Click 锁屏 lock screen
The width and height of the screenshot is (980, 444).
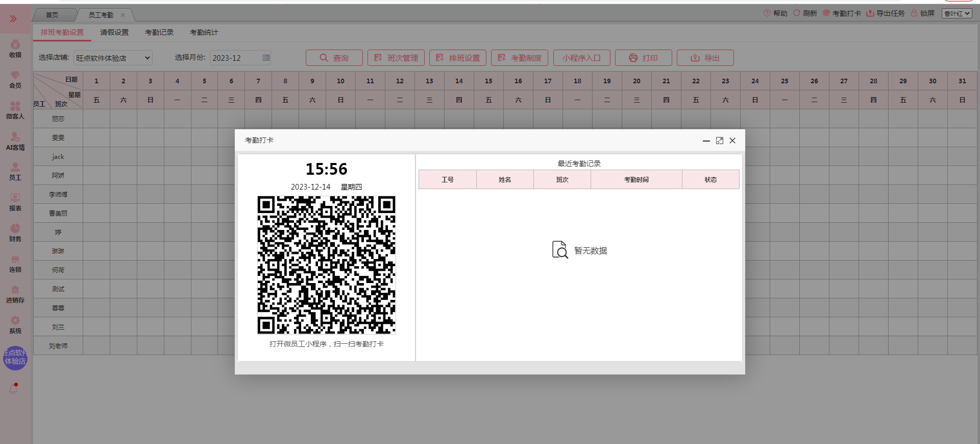pos(923,13)
